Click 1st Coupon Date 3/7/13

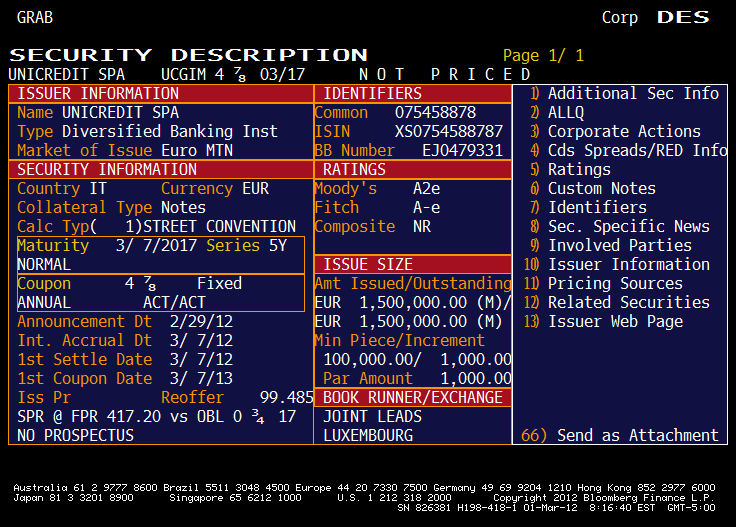click(x=201, y=379)
